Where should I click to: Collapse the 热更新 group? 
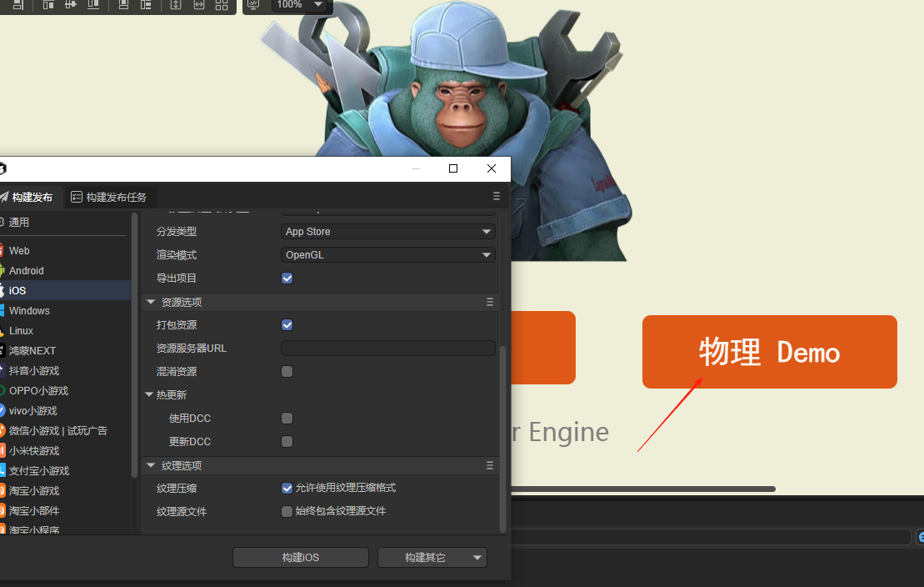[x=149, y=394]
